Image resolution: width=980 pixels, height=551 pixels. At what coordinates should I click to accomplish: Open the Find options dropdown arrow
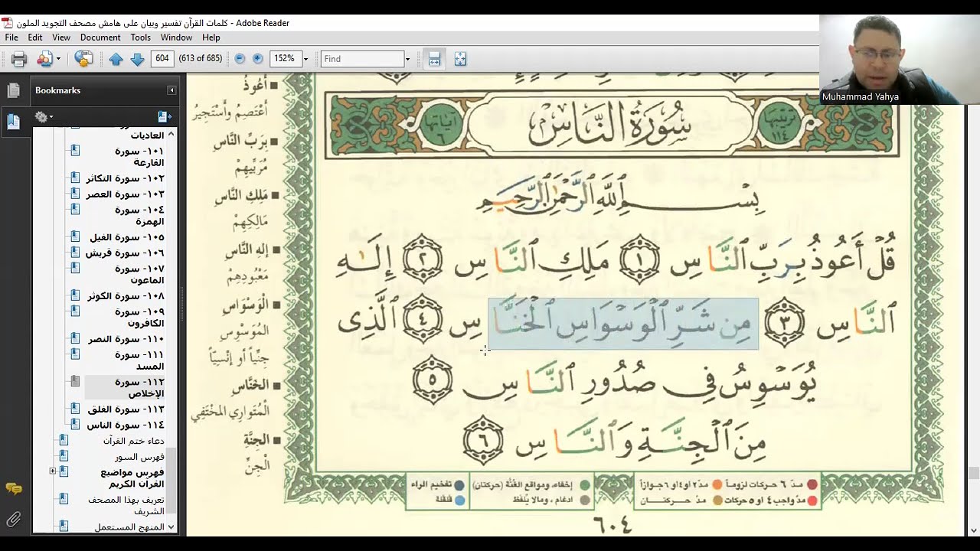[x=407, y=59]
